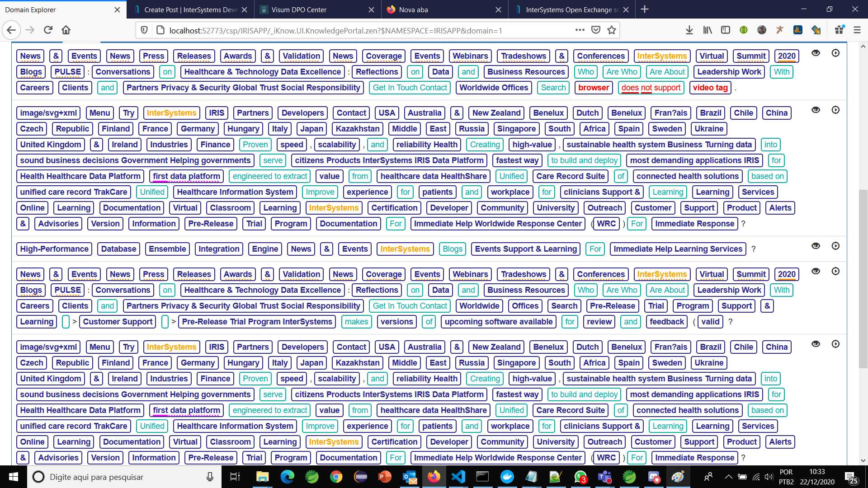868x488 pixels.
Task: Show hidden tray icons chevron
Action: pos(728,477)
